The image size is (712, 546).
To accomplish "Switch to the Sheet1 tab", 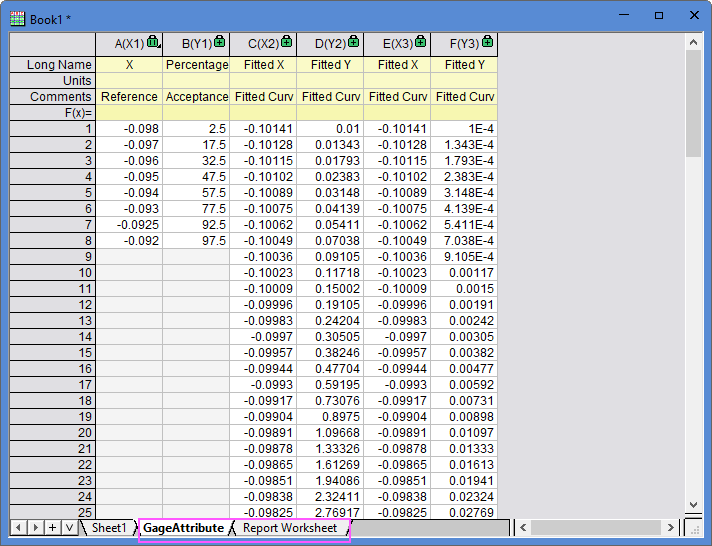I will [109, 528].
